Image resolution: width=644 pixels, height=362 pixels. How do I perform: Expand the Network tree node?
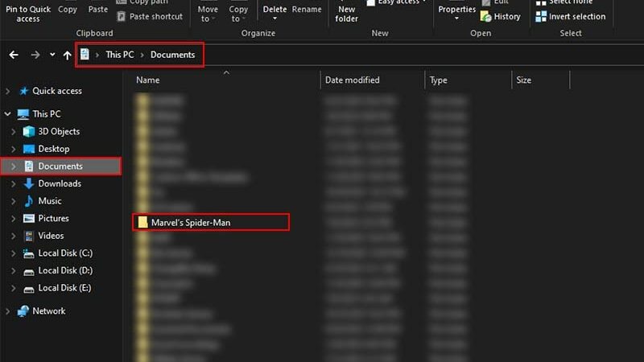(x=7, y=311)
